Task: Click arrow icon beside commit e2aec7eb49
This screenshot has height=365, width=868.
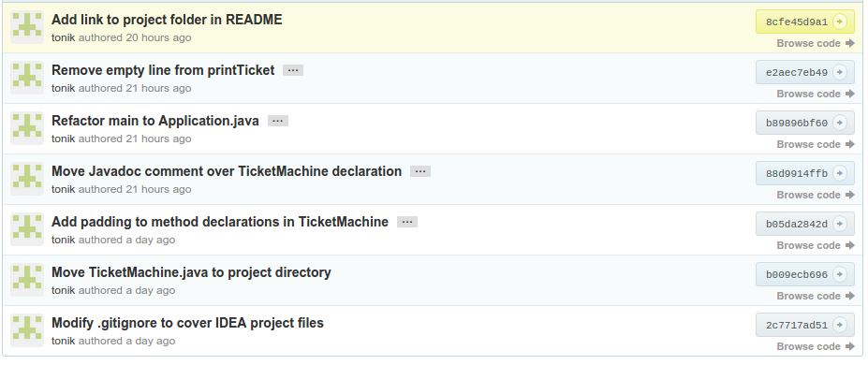Action: (840, 72)
